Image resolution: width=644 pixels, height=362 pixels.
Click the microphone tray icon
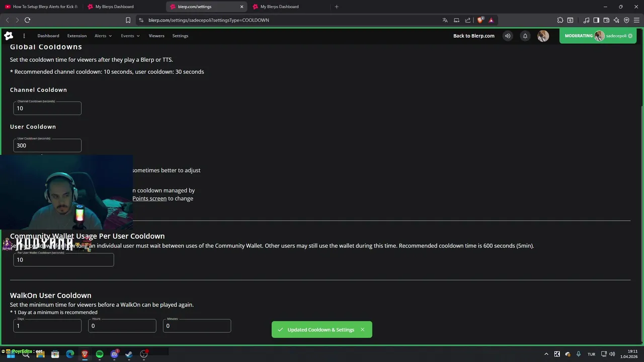pos(579,354)
